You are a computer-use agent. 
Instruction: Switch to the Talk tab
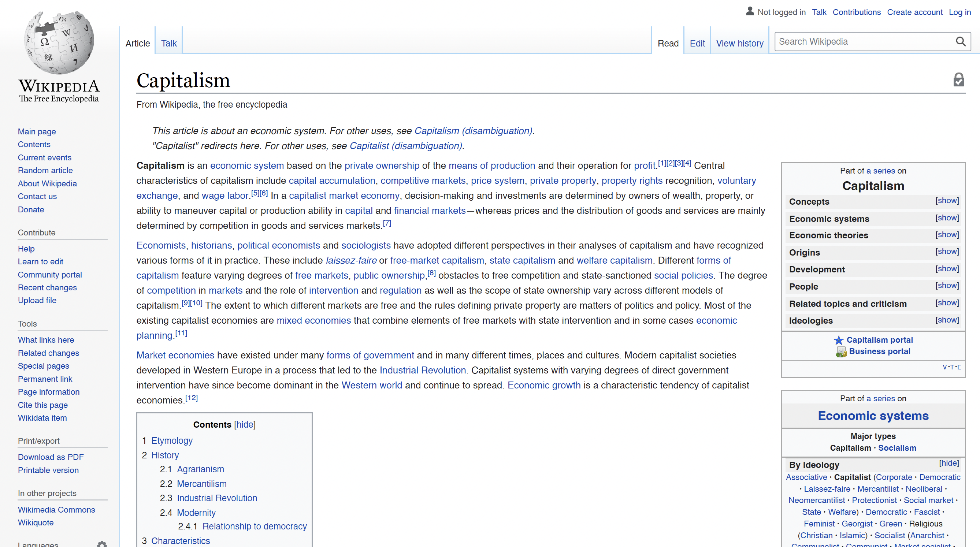click(168, 43)
